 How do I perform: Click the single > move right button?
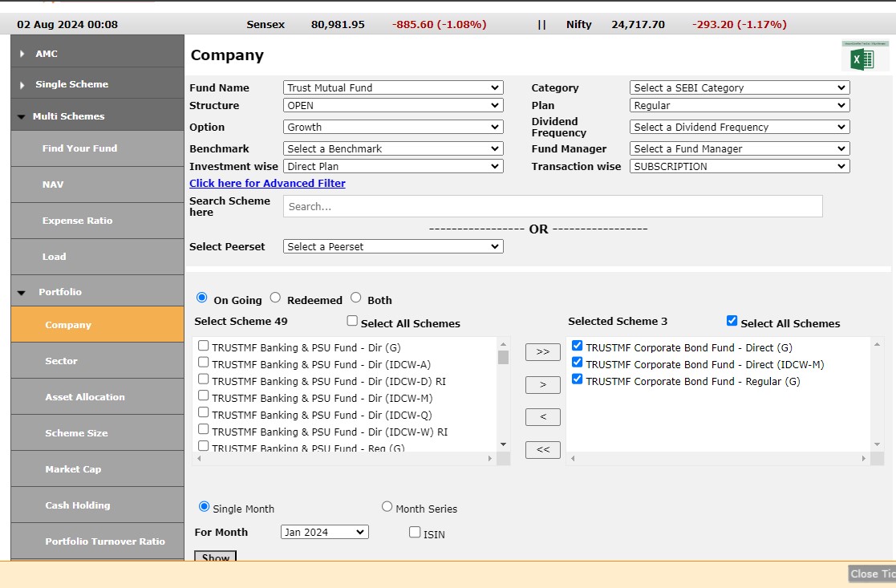(542, 385)
